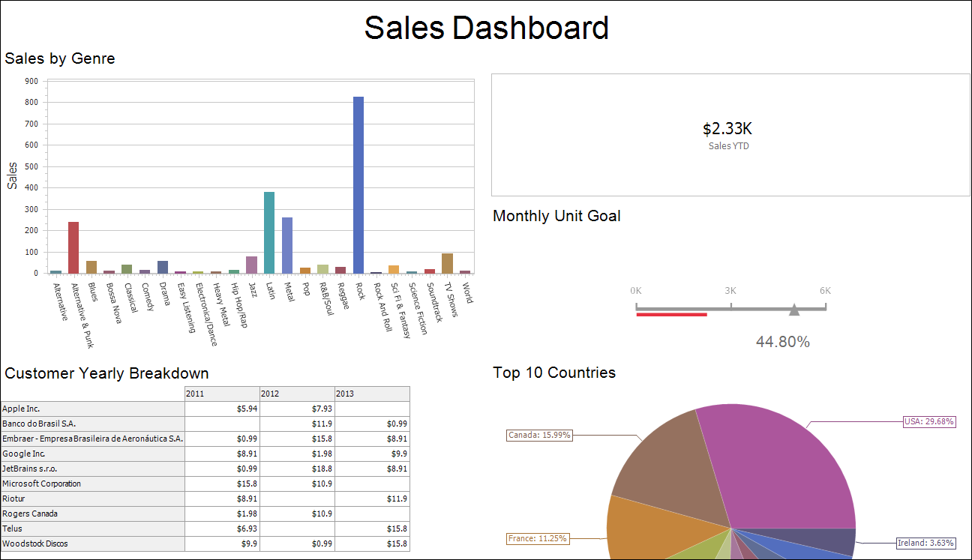Click the 'Sales by Genre' heading
Viewport: 972px width, 560px height.
(x=60, y=58)
